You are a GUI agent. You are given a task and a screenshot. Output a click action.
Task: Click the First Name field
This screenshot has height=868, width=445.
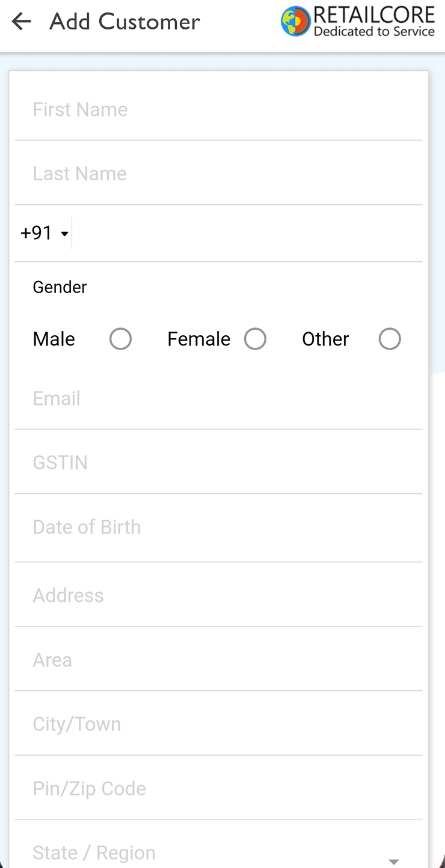pyautogui.click(x=219, y=109)
